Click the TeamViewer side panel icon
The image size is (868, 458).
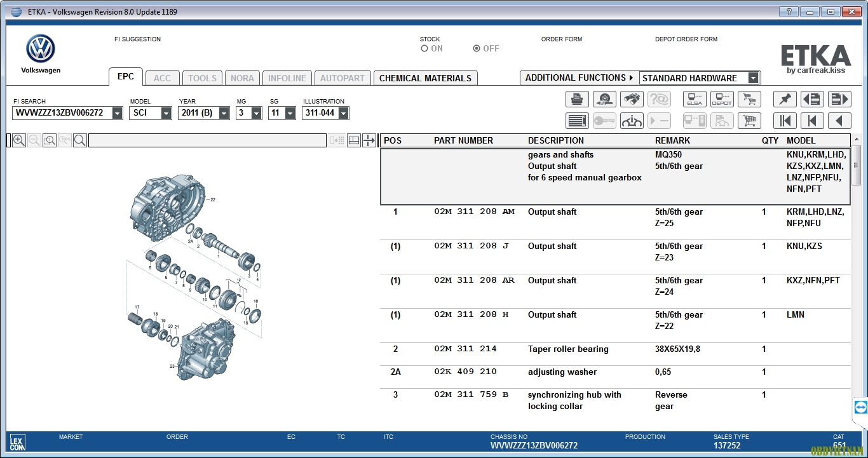point(861,407)
